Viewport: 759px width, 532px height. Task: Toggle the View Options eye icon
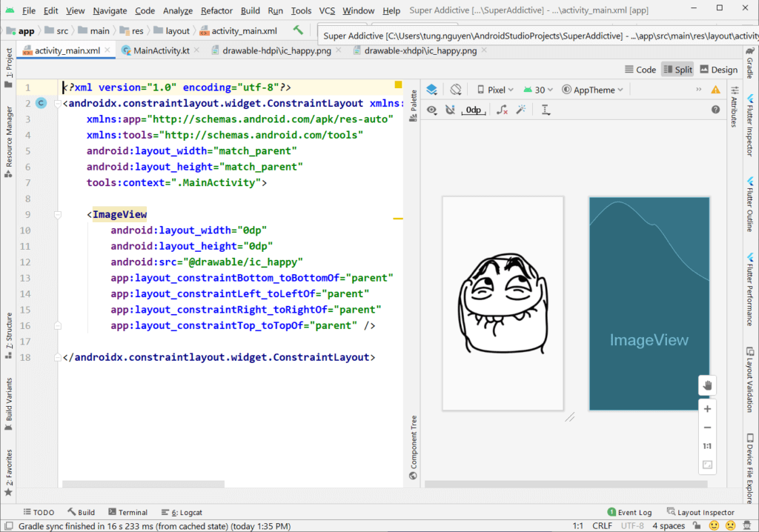pos(431,110)
